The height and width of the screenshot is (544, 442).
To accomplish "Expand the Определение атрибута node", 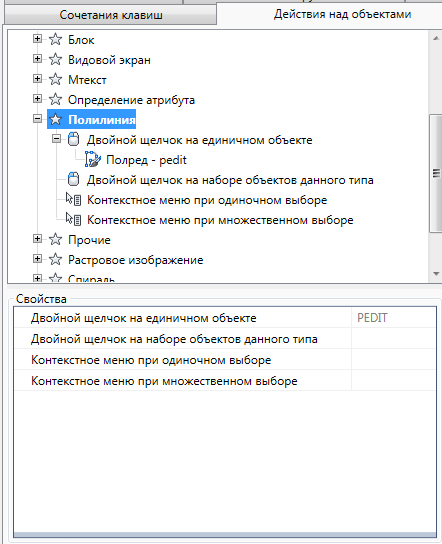I will click(x=37, y=99).
